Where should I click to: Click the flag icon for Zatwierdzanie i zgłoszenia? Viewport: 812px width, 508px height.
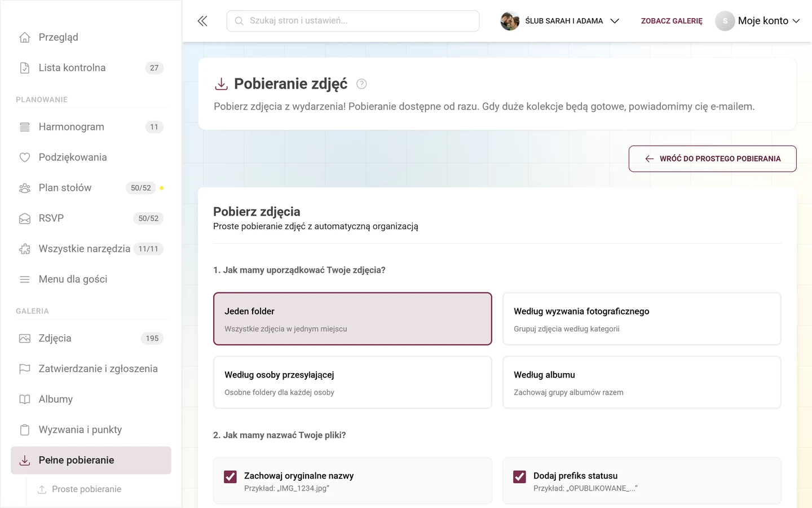[25, 369]
